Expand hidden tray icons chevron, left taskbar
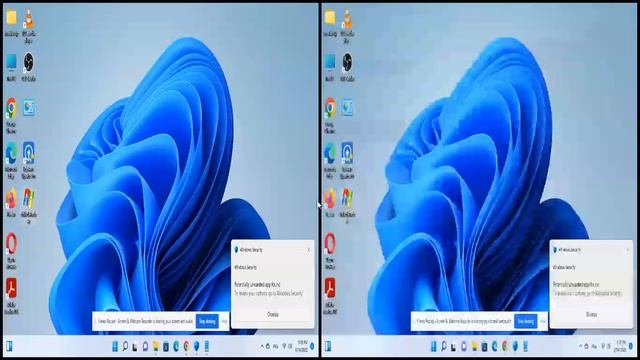 point(262,346)
